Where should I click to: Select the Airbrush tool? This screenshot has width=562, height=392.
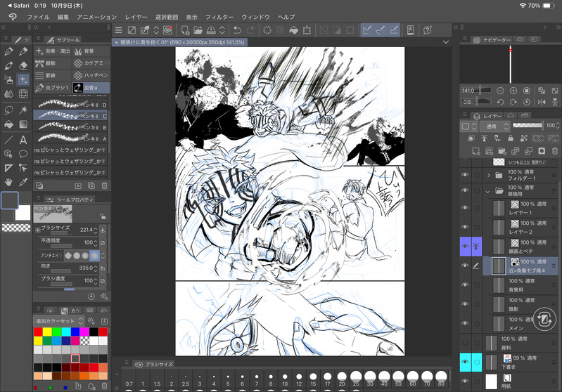(x=8, y=79)
